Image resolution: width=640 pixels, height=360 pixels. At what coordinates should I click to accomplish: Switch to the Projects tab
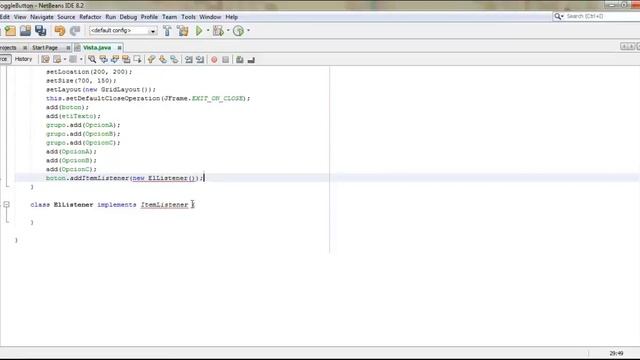(8, 48)
